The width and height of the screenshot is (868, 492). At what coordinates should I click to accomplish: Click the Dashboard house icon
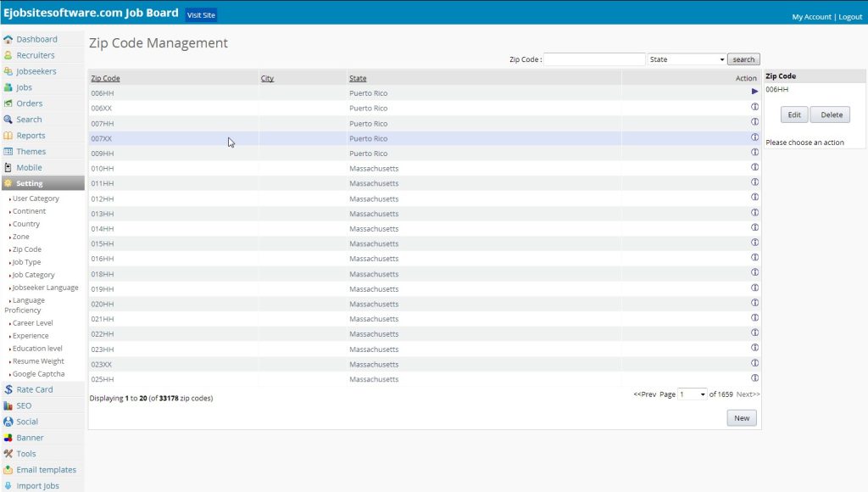[x=8, y=39]
